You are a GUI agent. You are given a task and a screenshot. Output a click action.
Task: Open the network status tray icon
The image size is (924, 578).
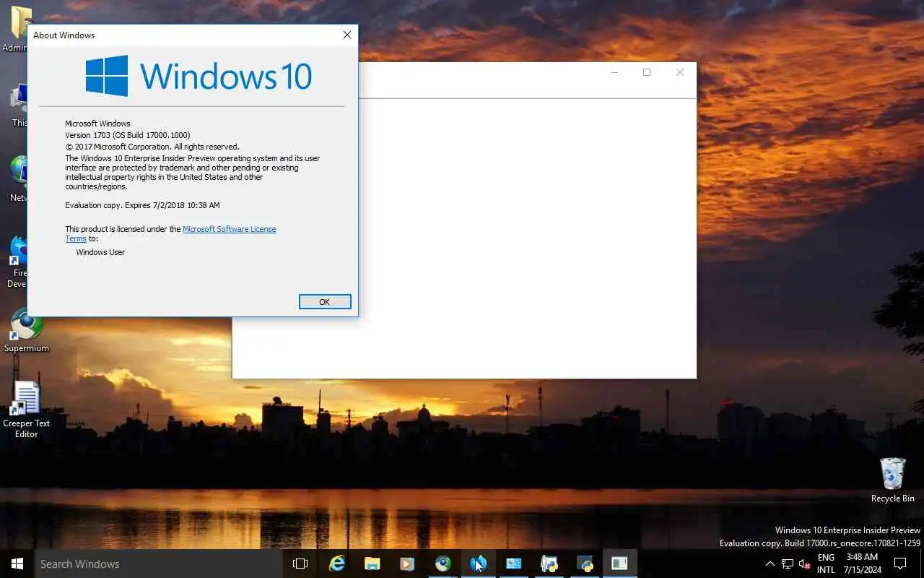click(x=788, y=564)
